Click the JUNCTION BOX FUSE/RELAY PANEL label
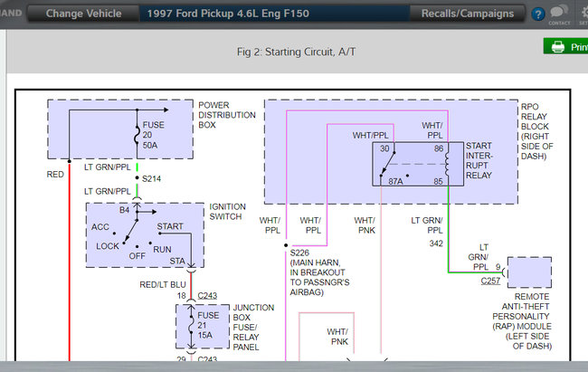 point(253,327)
